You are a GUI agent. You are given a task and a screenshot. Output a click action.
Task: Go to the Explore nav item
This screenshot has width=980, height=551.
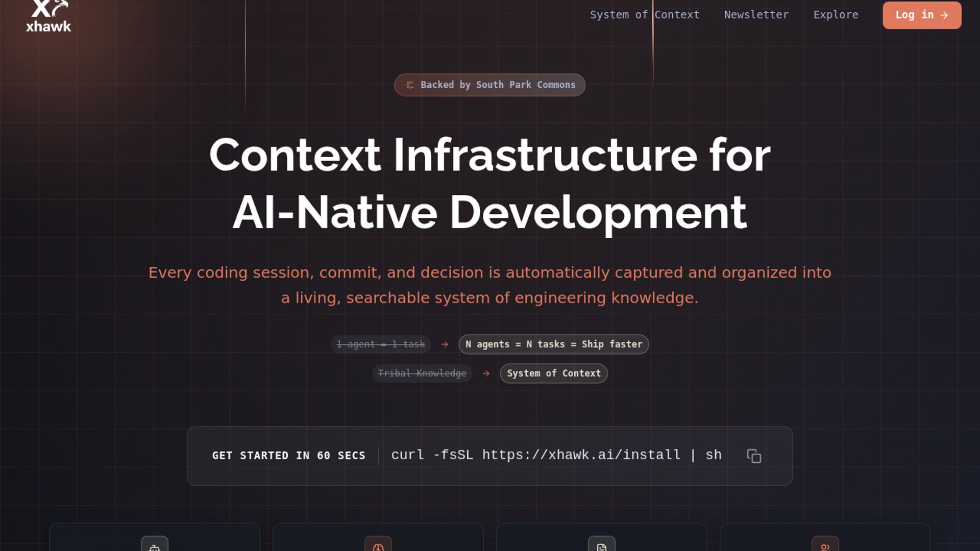pyautogui.click(x=836, y=15)
